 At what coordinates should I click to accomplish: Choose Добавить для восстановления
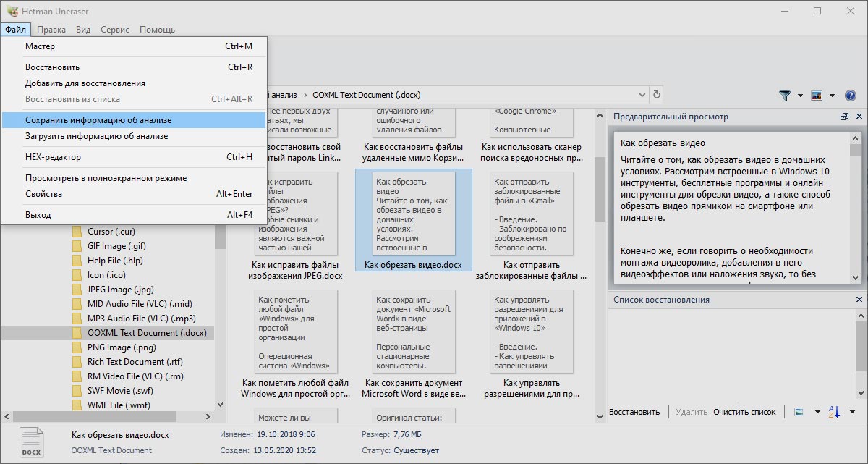point(134,83)
